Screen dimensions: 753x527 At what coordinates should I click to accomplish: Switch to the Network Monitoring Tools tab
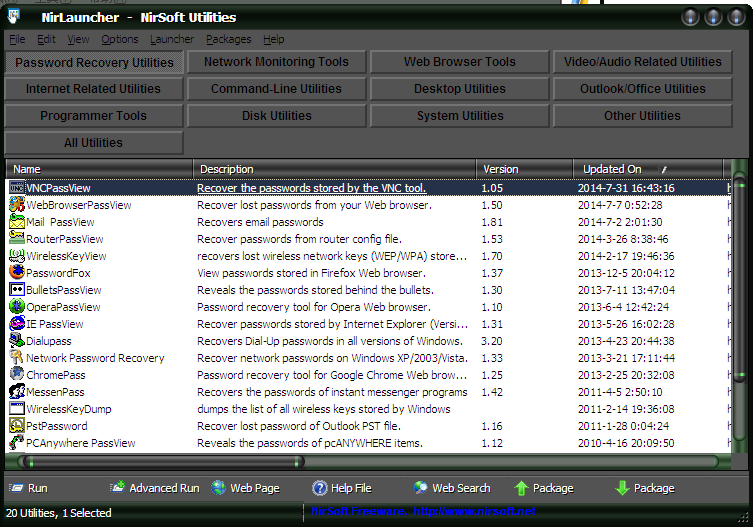pos(276,62)
